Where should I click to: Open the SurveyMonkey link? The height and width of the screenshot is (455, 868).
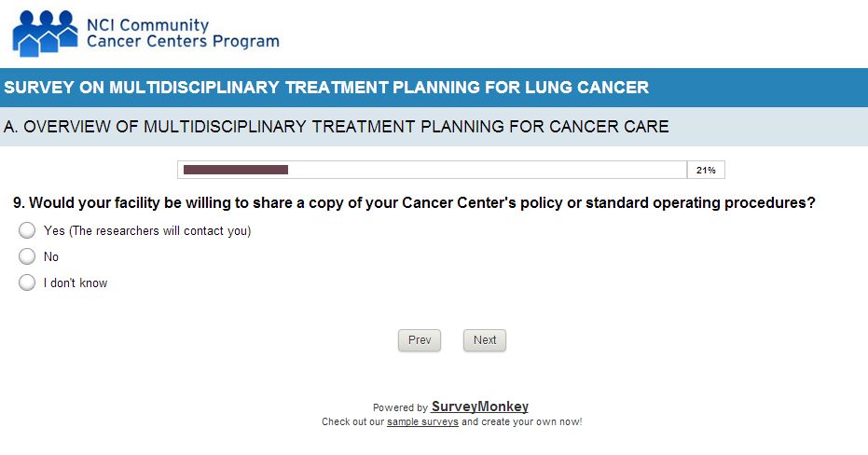(x=480, y=407)
